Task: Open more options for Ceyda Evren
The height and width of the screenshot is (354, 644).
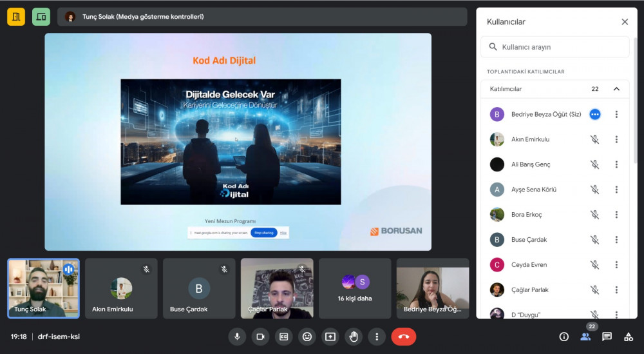Action: [616, 265]
